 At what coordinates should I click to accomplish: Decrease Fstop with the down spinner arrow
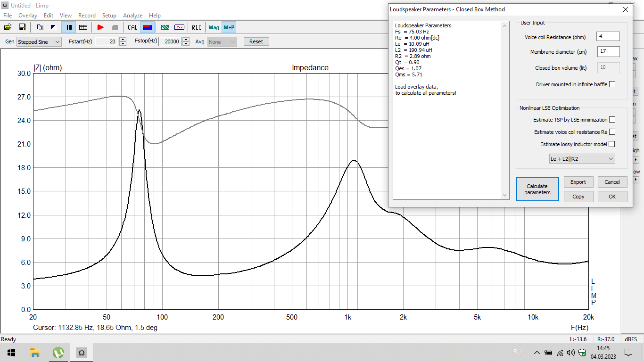[187, 44]
